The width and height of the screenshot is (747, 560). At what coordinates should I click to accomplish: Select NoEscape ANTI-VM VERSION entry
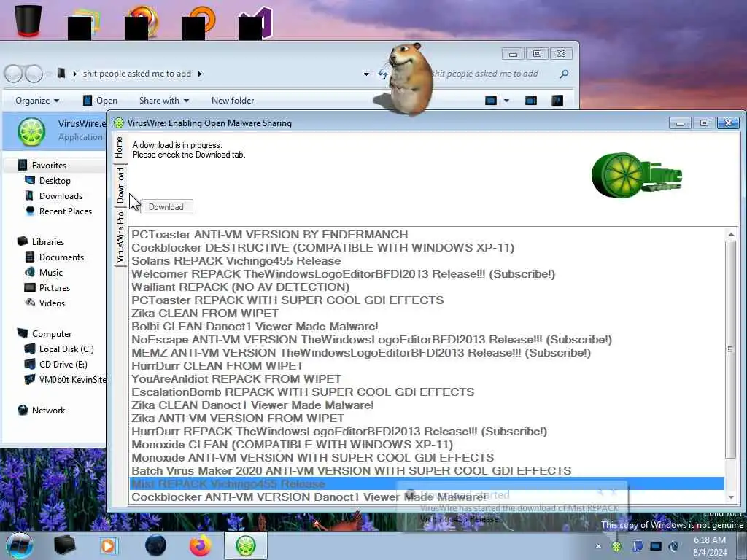427,340
